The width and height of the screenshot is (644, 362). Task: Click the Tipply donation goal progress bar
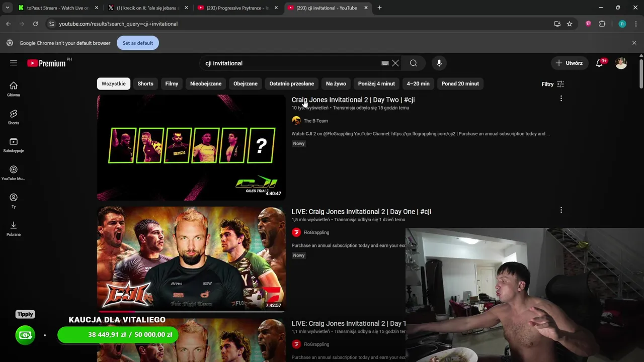118,335
